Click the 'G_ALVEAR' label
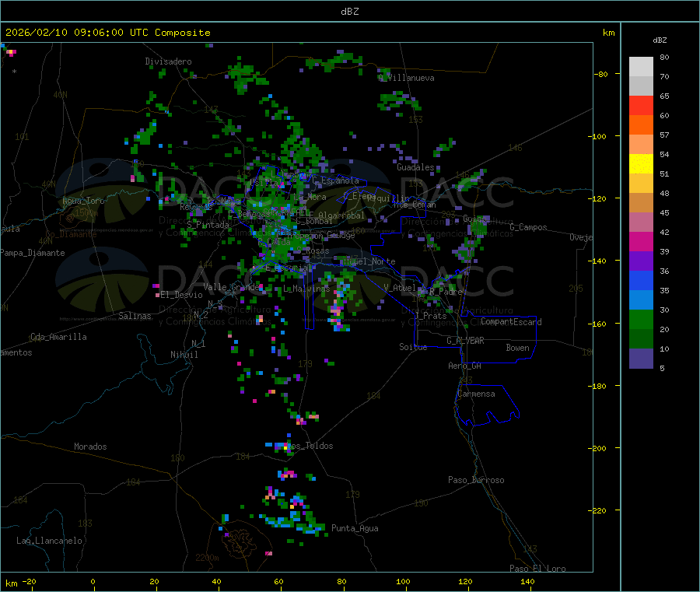The width and height of the screenshot is (700, 592). coord(465,341)
